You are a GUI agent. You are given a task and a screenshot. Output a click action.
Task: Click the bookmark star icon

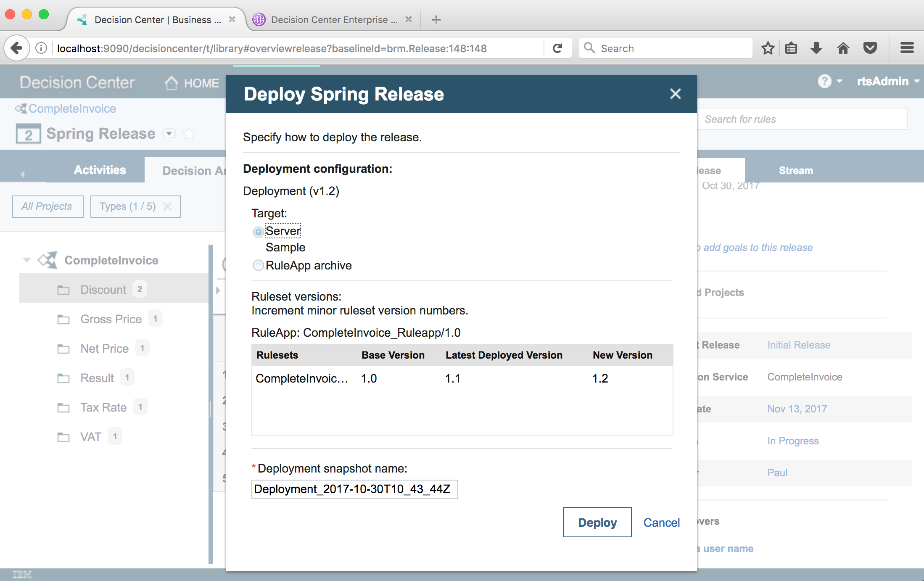click(768, 48)
